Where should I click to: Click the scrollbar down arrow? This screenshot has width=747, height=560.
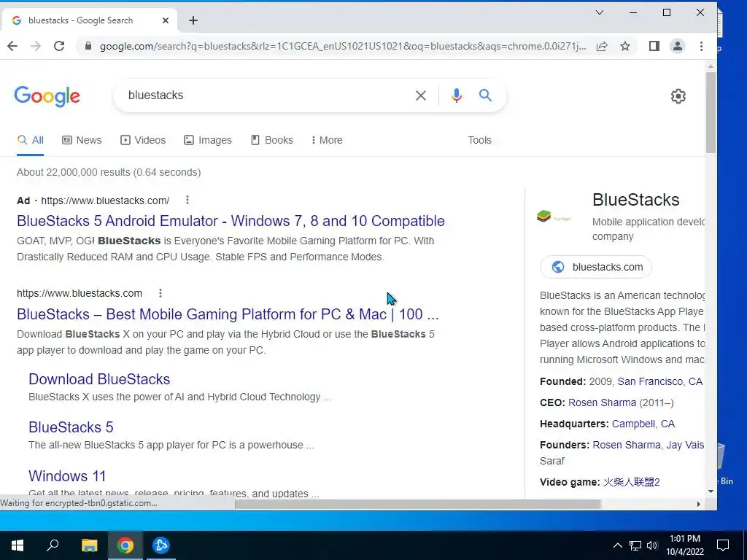[x=711, y=491]
